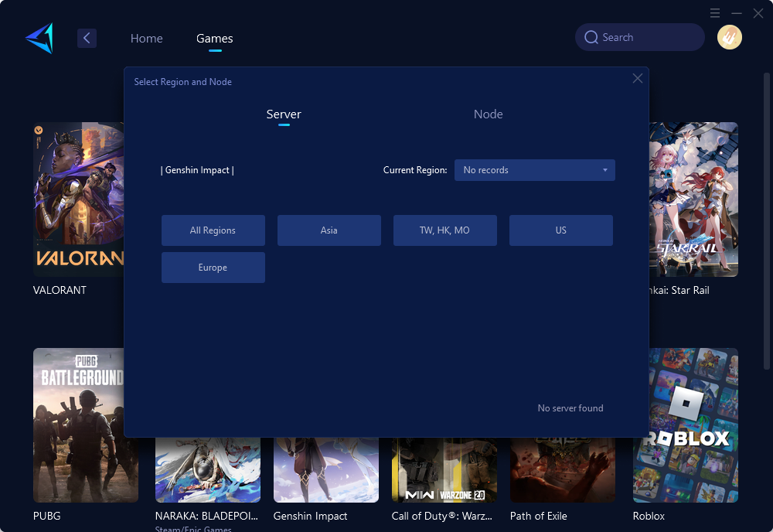Minimize the application window
The height and width of the screenshot is (532, 773).
737,13
